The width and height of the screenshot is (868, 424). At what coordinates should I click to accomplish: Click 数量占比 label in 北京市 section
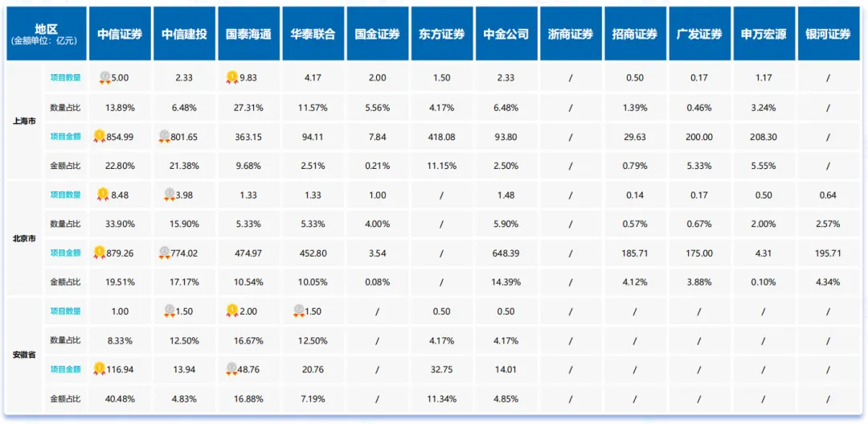pyautogui.click(x=65, y=224)
